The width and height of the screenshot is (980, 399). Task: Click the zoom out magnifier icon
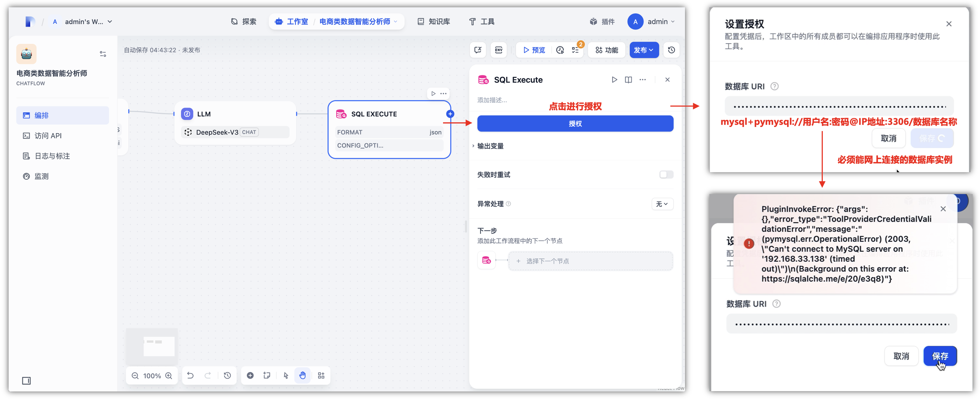pos(135,376)
